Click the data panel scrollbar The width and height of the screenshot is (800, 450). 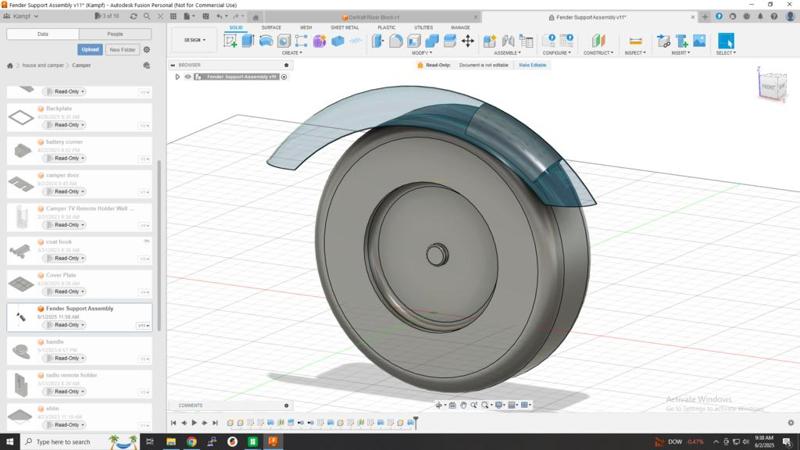point(159,245)
